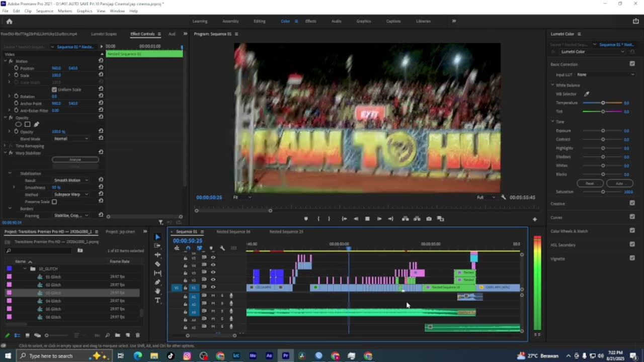This screenshot has width=644, height=362.
Task: Toggle Curves section checkbox
Action: pyautogui.click(x=632, y=217)
